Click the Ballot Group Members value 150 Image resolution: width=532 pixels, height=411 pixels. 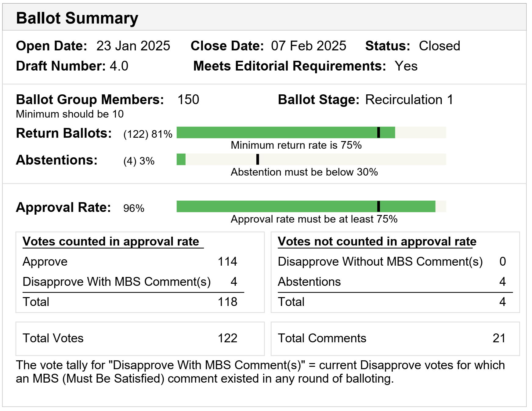pos(188,100)
